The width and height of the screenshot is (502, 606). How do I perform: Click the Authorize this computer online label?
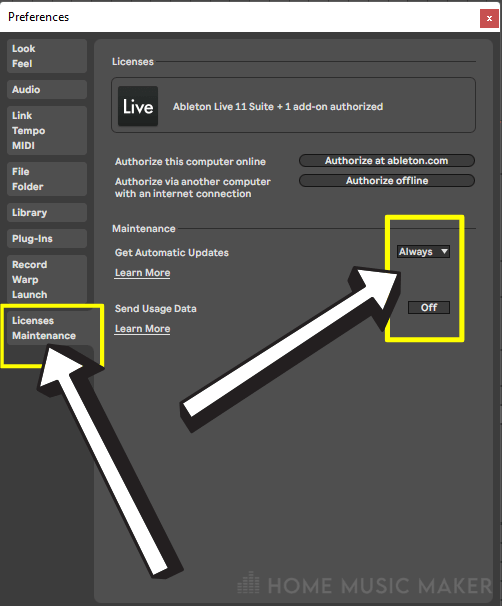point(190,162)
